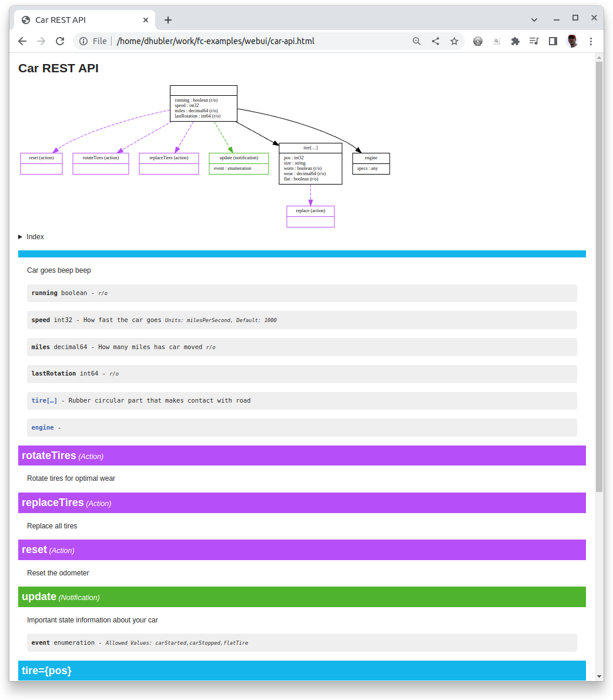Click the zoom magnifier icon in address bar
This screenshot has height=700, width=613.
coord(417,41)
